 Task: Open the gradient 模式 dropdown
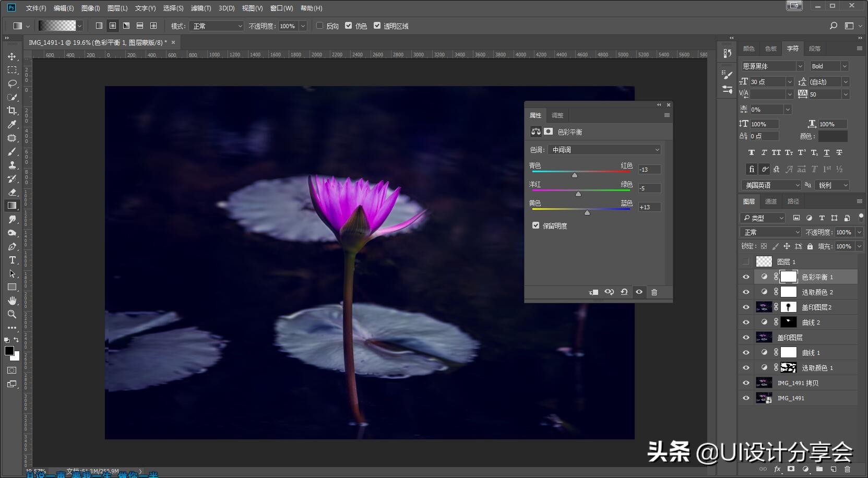(x=217, y=26)
